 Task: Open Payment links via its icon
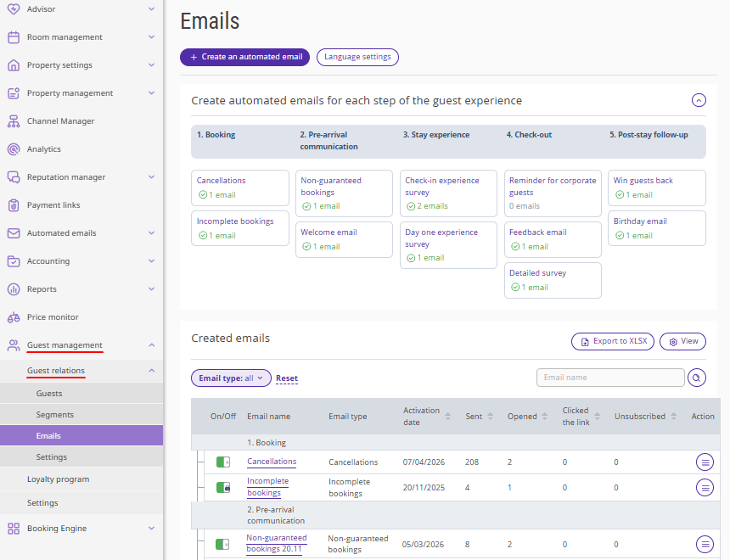13,205
